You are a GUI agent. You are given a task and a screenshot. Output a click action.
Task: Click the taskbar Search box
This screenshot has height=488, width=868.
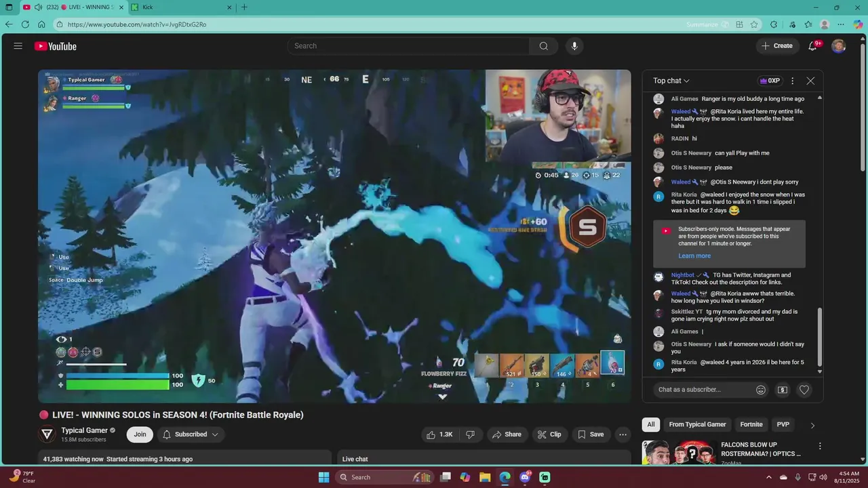(384, 477)
